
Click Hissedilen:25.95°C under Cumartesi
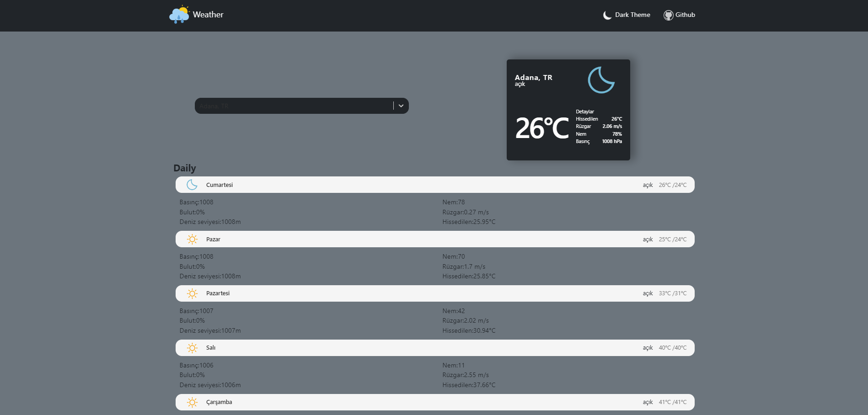click(469, 222)
